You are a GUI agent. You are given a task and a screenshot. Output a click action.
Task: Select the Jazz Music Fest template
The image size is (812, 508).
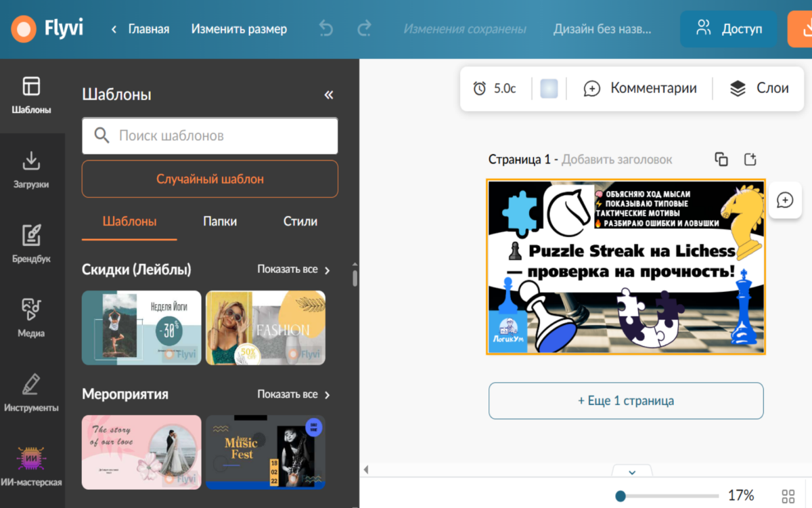coord(265,452)
